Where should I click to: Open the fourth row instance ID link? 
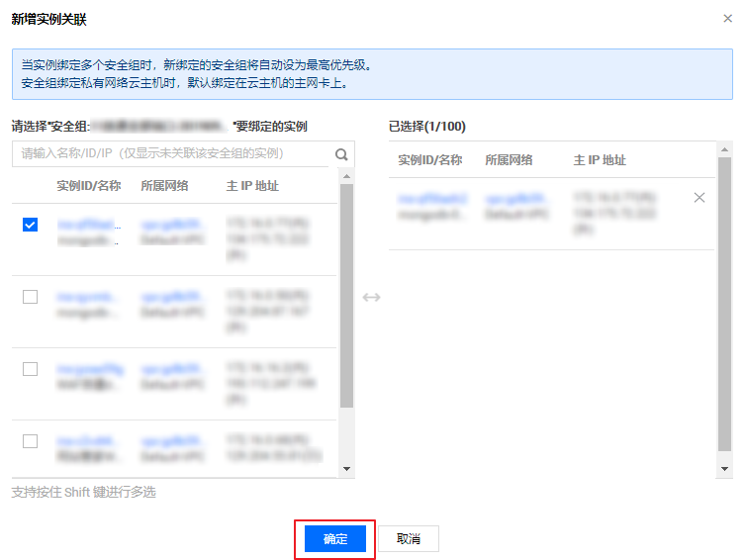86,441
